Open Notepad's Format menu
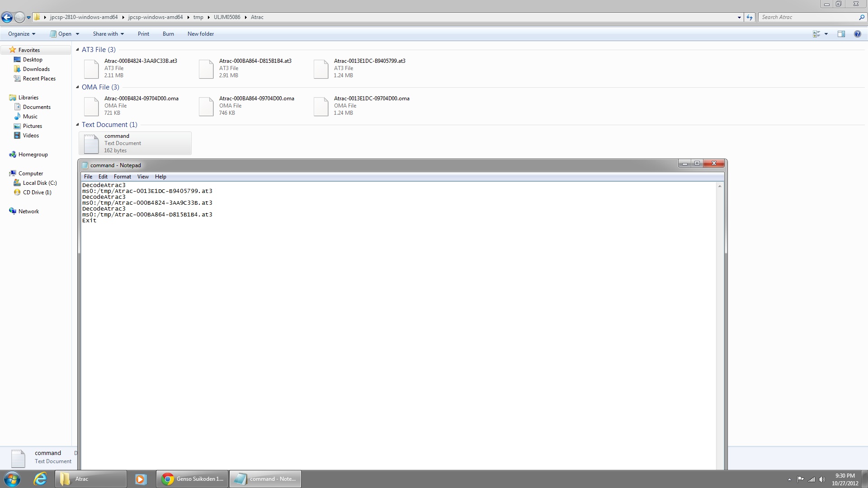This screenshot has height=488, width=868. pos(122,177)
